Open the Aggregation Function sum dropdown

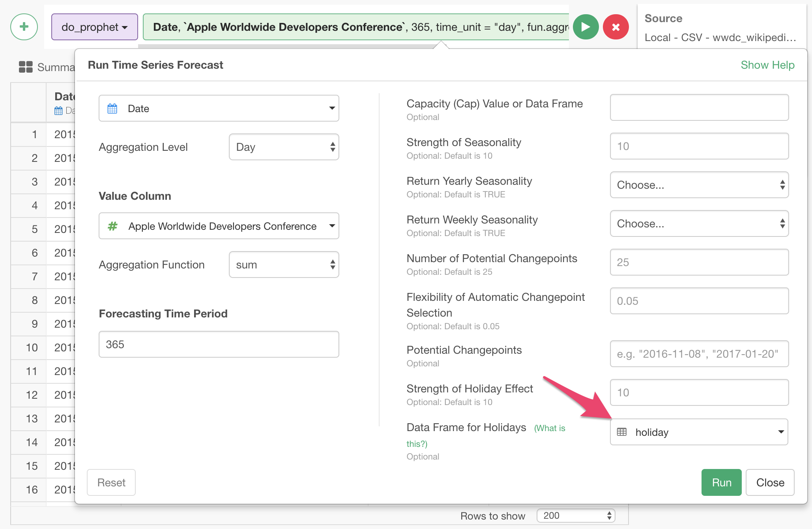tap(284, 265)
